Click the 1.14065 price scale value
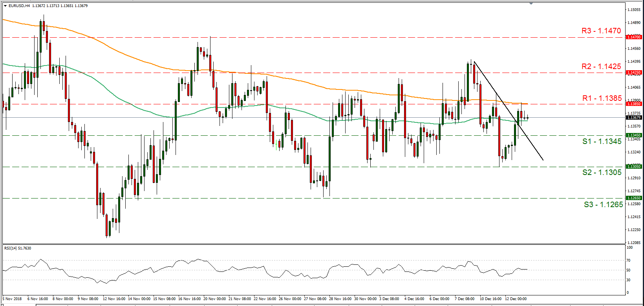 [634, 87]
